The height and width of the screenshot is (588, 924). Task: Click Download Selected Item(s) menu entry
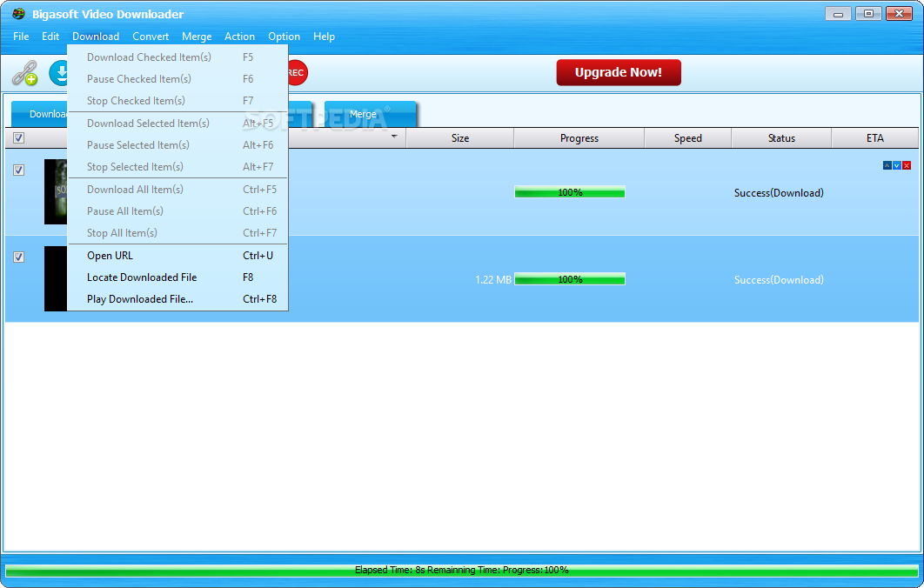pyautogui.click(x=178, y=124)
